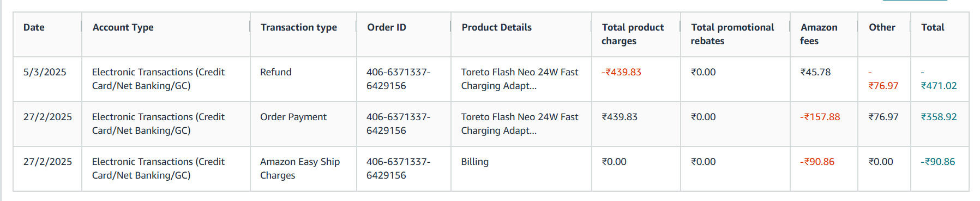The height and width of the screenshot is (201, 980).
Task: Click the Other column header
Action: point(882,27)
